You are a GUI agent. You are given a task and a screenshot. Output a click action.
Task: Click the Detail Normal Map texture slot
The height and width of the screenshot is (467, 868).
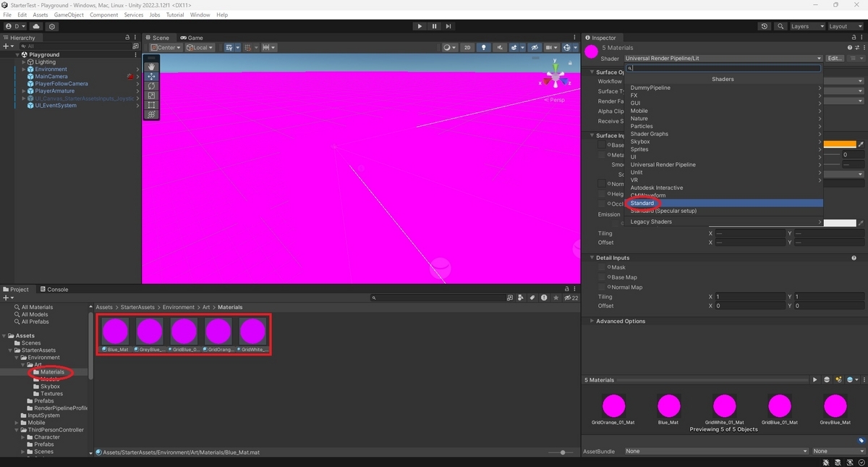(602, 287)
